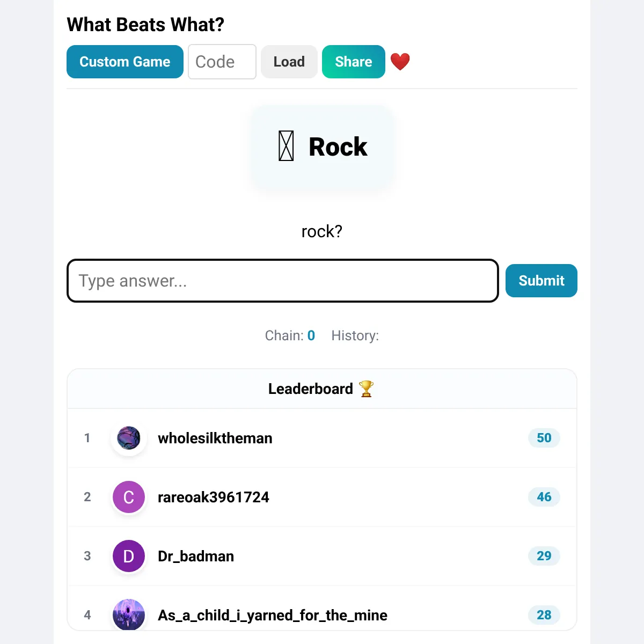Open the Custom Game button
Viewport: 644px width, 644px height.
point(125,62)
